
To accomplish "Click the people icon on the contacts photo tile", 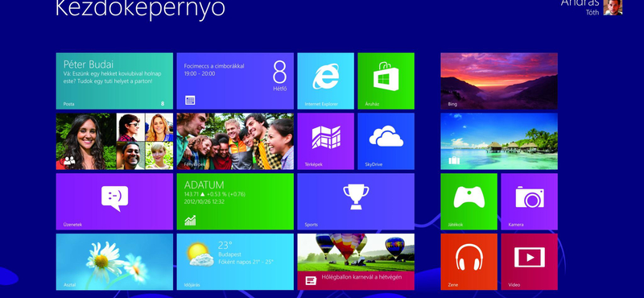I will pos(69,161).
